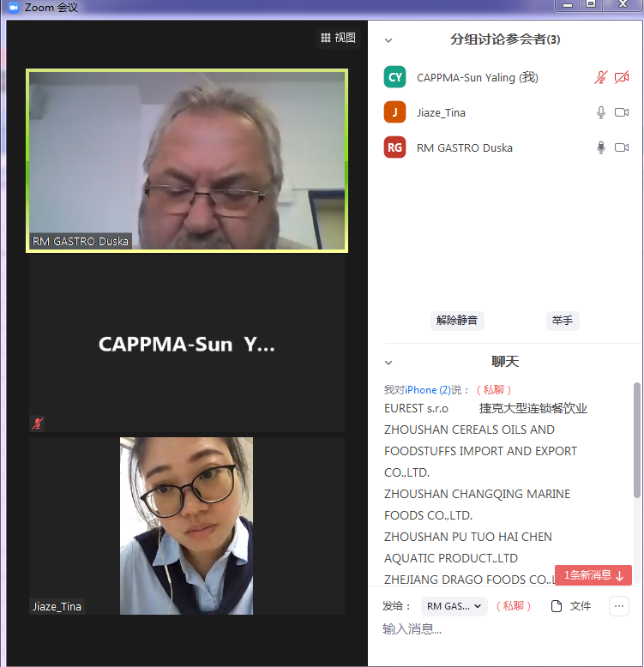The image size is (644, 667).
Task: Click the file attachment icon in chat
Action: [x=557, y=606]
